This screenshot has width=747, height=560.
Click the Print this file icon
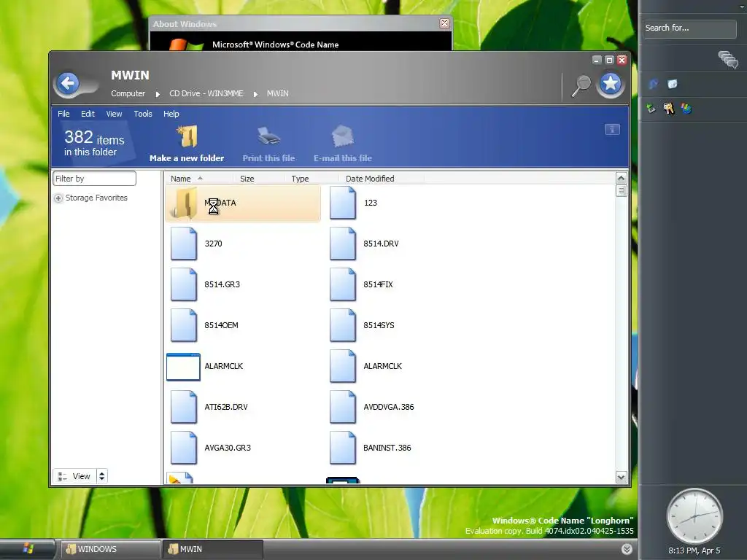pyautogui.click(x=268, y=136)
